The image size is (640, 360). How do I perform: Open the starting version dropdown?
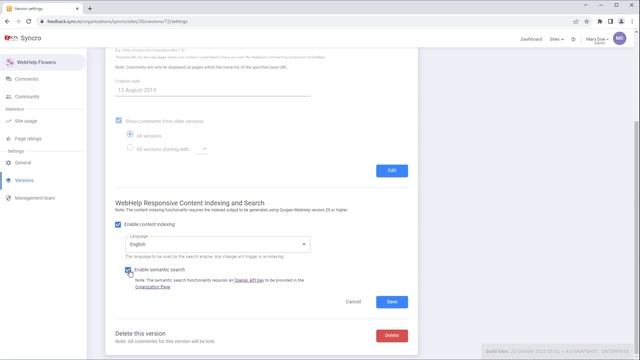(201, 149)
